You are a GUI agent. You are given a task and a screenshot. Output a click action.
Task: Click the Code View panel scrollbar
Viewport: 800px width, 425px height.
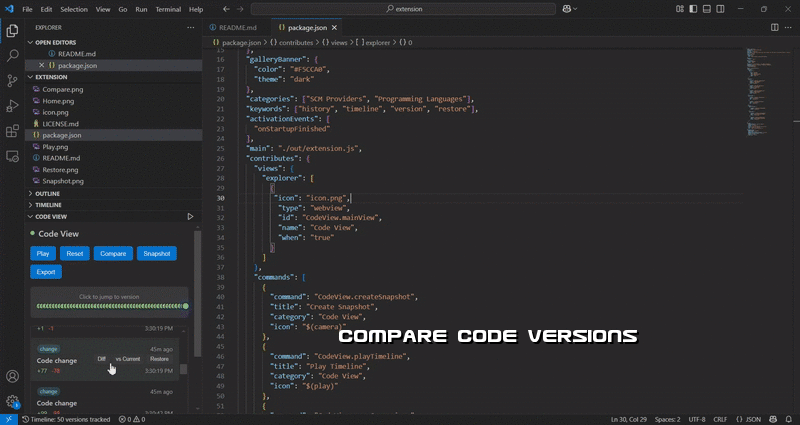click(197, 294)
